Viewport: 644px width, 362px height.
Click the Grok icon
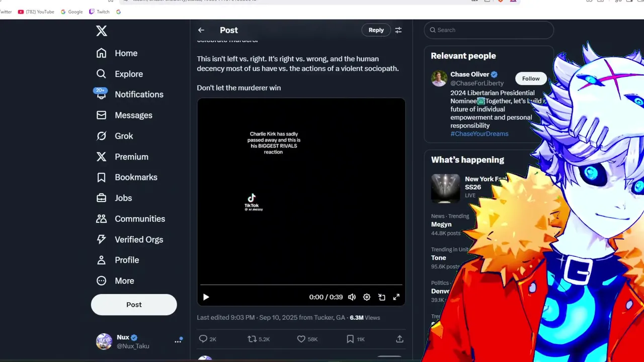pos(102,136)
